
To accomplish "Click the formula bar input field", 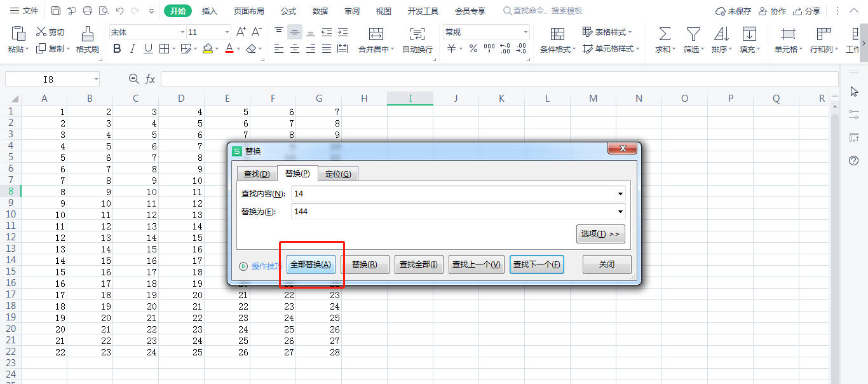I will [499, 79].
